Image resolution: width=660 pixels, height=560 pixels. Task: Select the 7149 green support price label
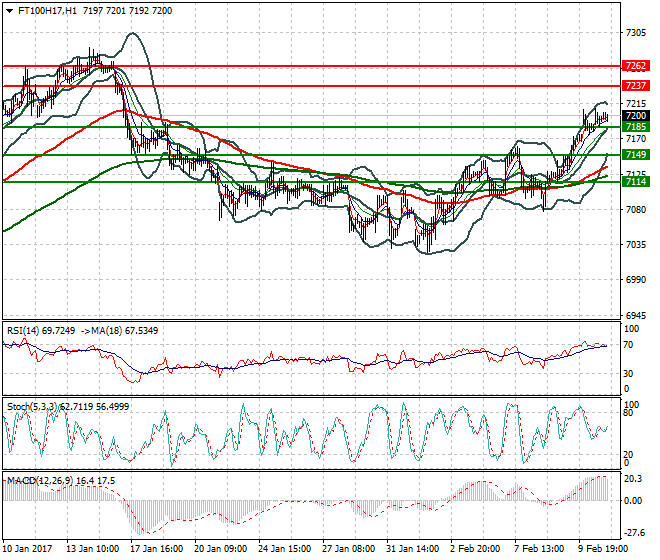636,155
